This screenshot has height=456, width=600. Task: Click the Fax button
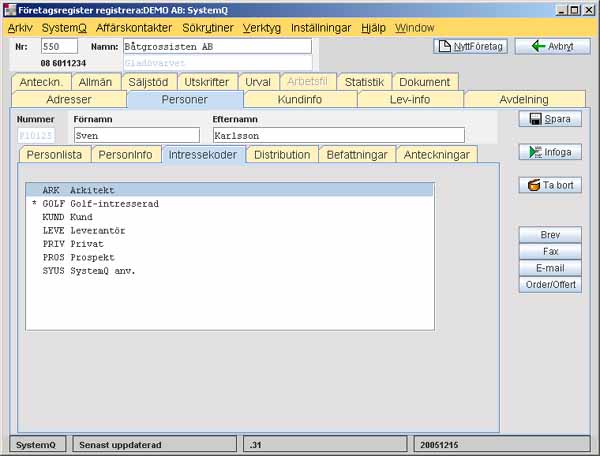click(x=550, y=251)
